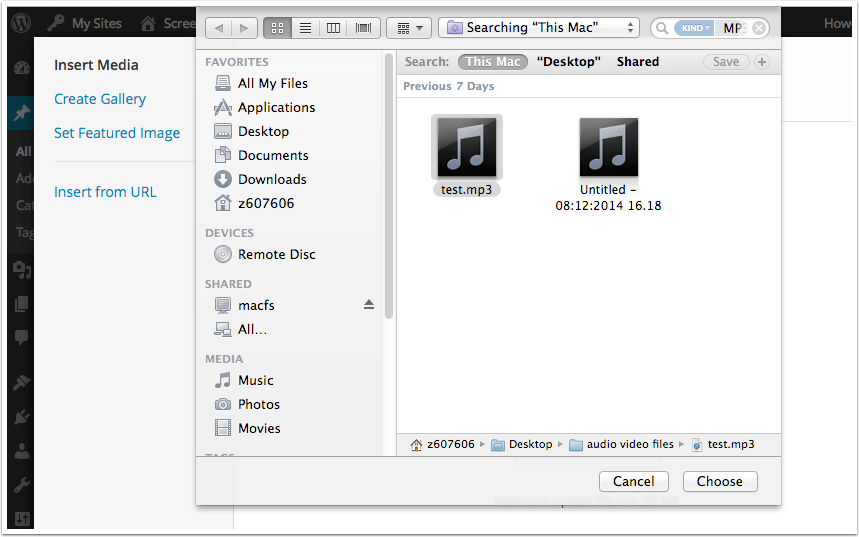The height and width of the screenshot is (537, 859).
Task: Switch to column view in toolbar
Action: 334,28
